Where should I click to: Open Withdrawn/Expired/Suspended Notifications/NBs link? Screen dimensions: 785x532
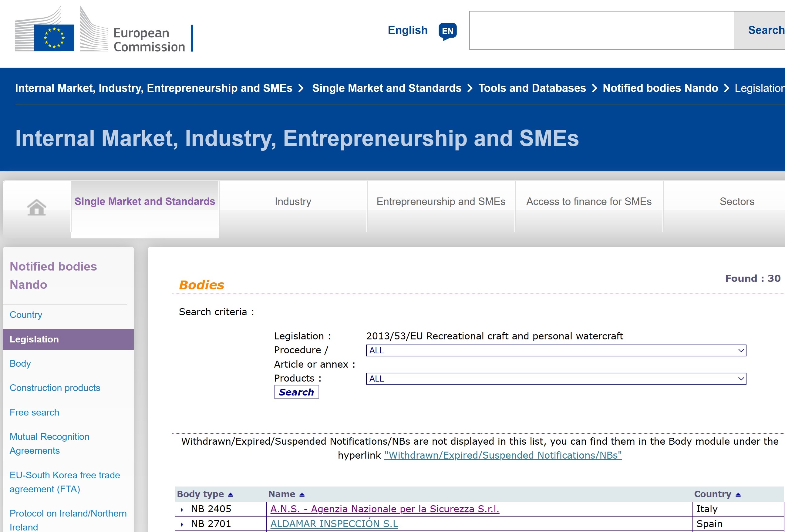(503, 455)
